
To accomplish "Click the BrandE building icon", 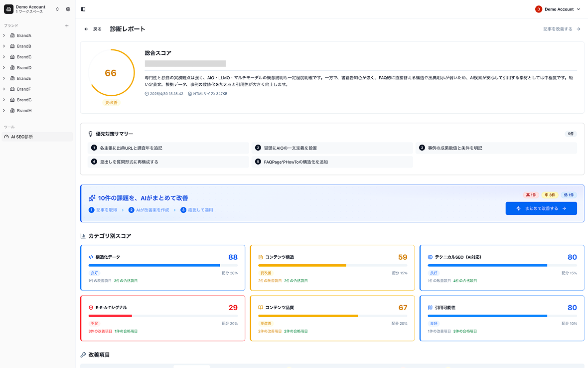I will click(x=12, y=78).
